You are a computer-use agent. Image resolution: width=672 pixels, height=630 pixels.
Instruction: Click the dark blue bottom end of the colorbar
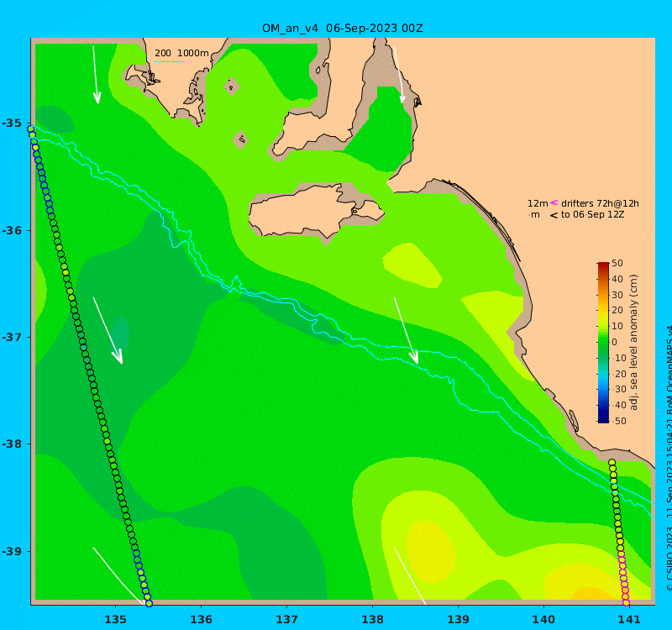click(603, 418)
